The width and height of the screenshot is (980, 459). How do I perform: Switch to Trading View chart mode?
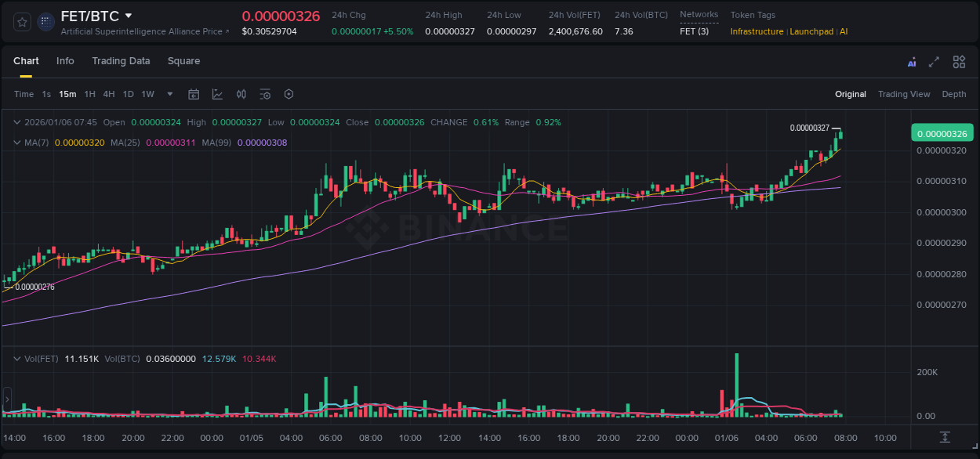point(904,94)
